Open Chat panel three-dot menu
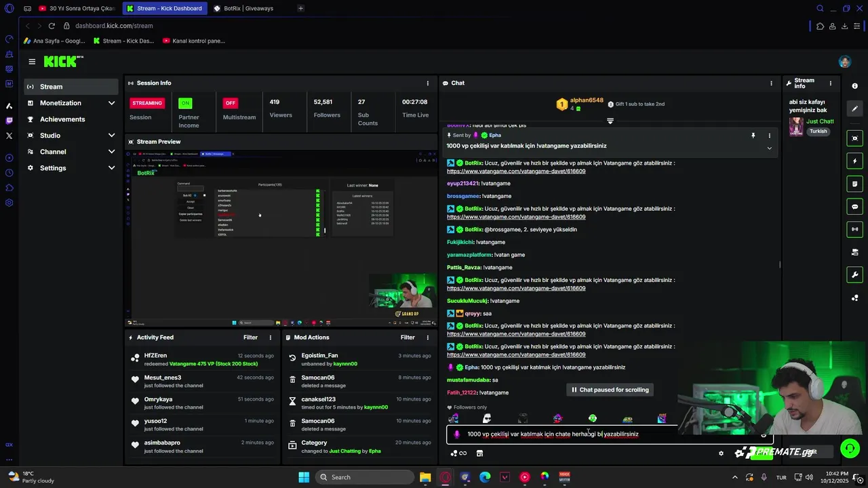This screenshot has height=488, width=868. 771,83
